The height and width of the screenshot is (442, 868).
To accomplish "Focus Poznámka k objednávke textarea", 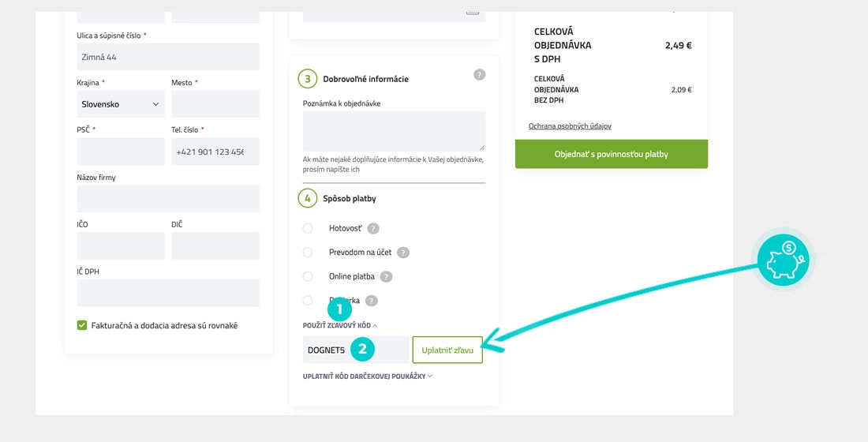I will tap(394, 131).
